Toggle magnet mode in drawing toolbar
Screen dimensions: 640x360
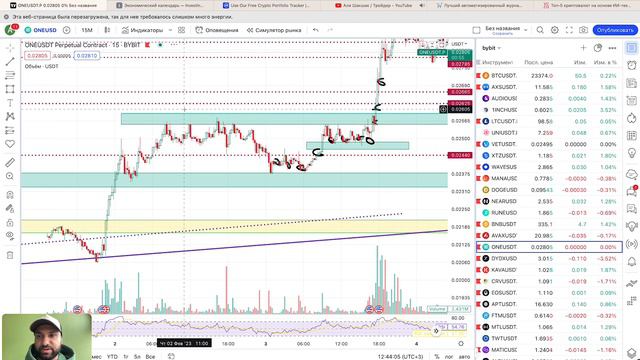10,195
